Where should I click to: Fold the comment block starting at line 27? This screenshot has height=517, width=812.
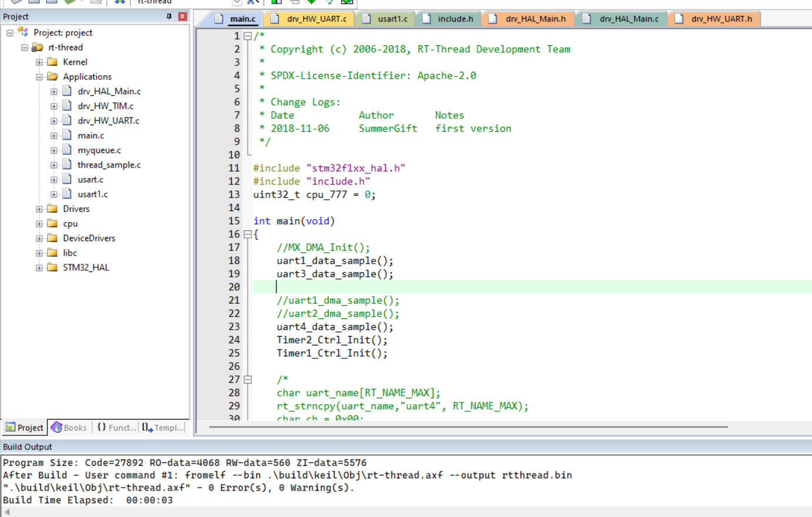(248, 380)
